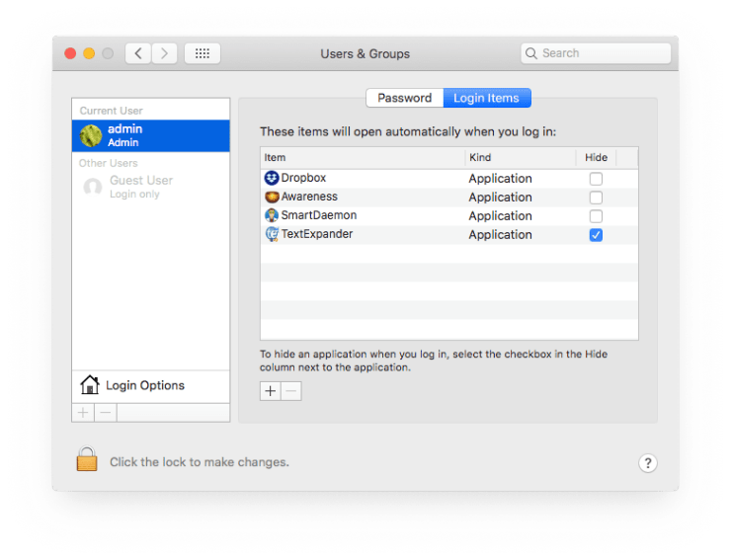Image resolution: width=731 pixels, height=560 pixels.
Task: Remove user with sidebar minus button
Action: pos(106,413)
